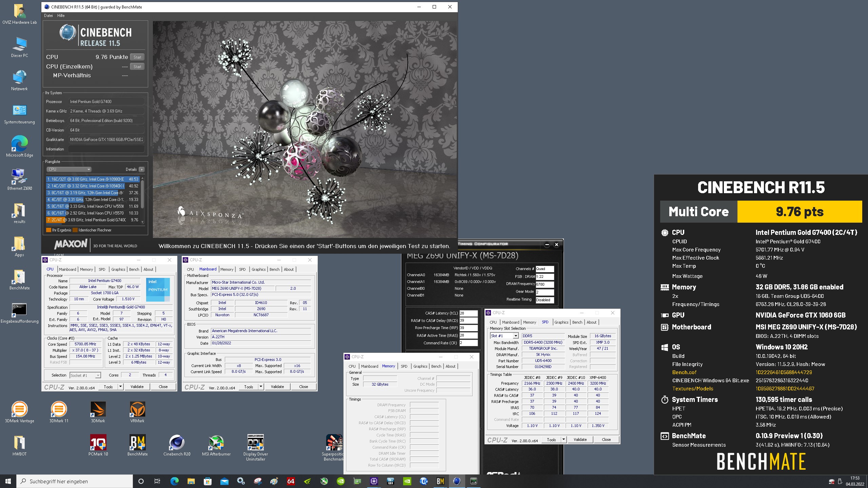The image size is (868, 488).
Task: Open Task View in the taskbar
Action: [x=157, y=481]
